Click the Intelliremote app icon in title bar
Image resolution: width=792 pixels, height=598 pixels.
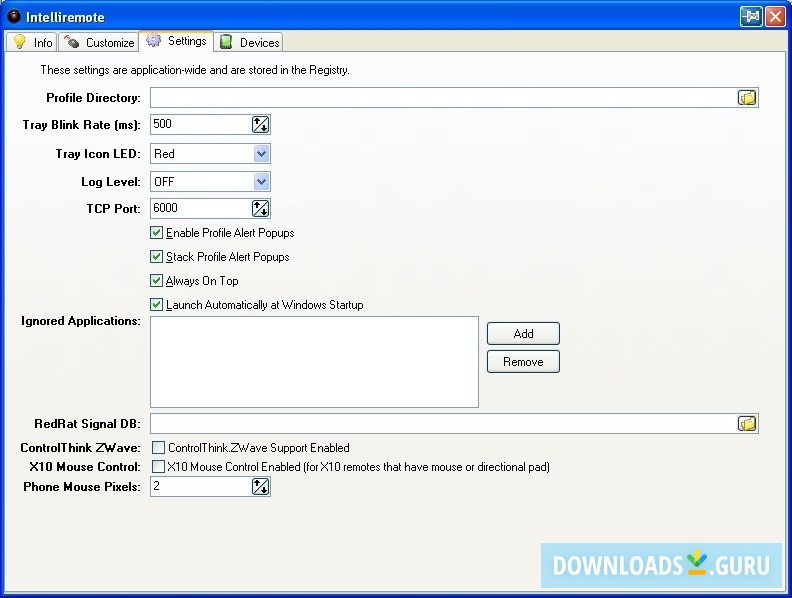[14, 17]
